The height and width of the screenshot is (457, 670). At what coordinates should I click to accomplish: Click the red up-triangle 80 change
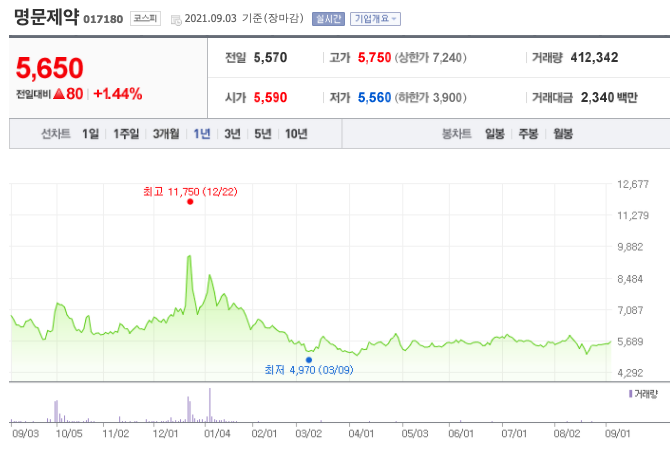click(x=68, y=94)
